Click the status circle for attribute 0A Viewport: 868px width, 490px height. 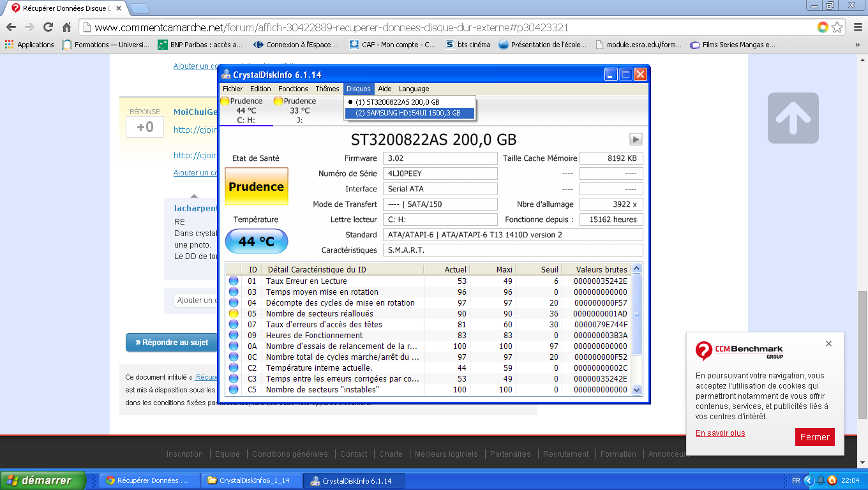(234, 346)
